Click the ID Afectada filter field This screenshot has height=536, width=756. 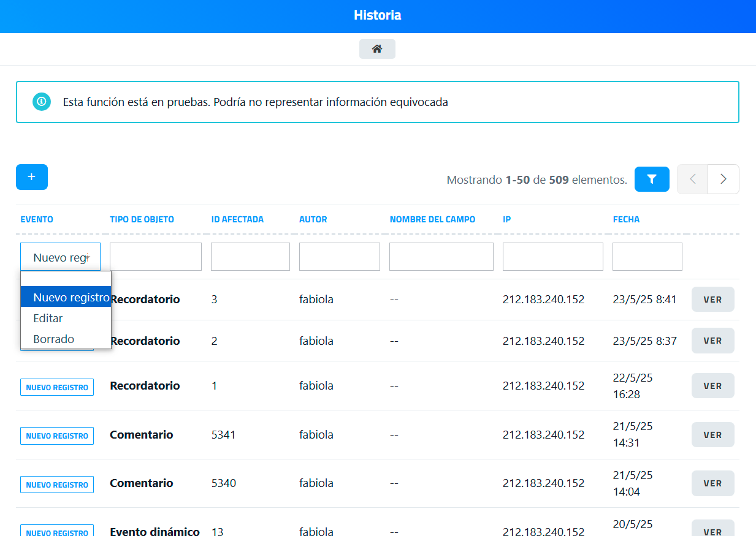point(250,257)
